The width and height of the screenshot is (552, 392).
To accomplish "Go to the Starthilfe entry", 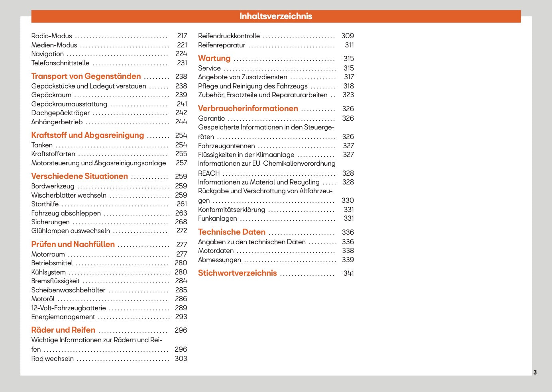I will coord(45,204).
